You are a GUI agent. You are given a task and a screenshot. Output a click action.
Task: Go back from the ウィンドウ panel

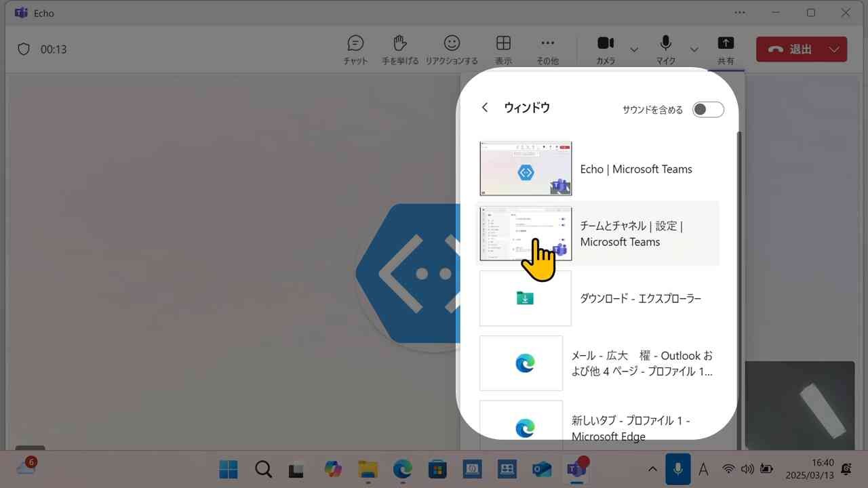click(x=485, y=107)
